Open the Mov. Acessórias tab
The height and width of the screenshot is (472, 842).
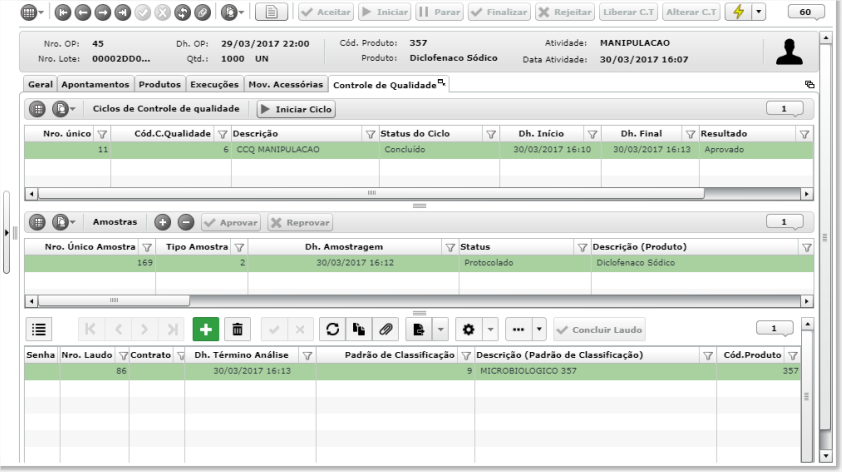coord(286,84)
